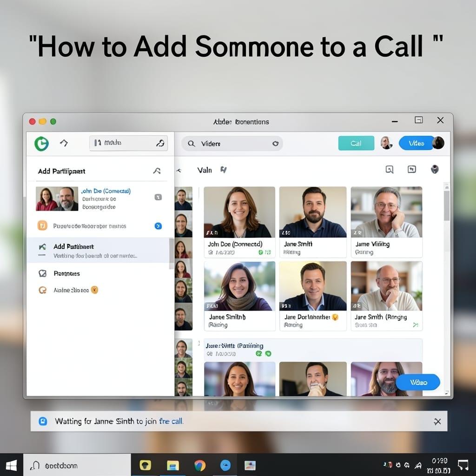476x476 pixels.
Task: Open the yellow app icon in taskbar
Action: point(145,465)
